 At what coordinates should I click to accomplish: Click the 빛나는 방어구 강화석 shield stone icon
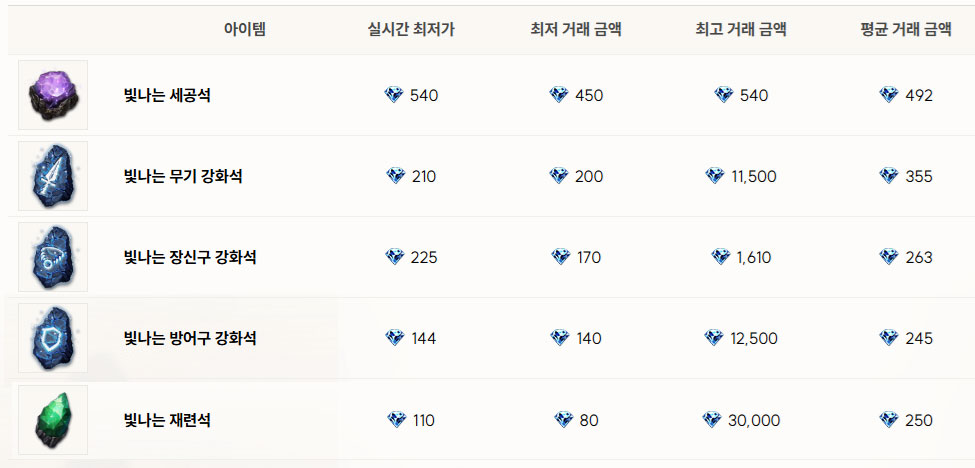(53, 338)
